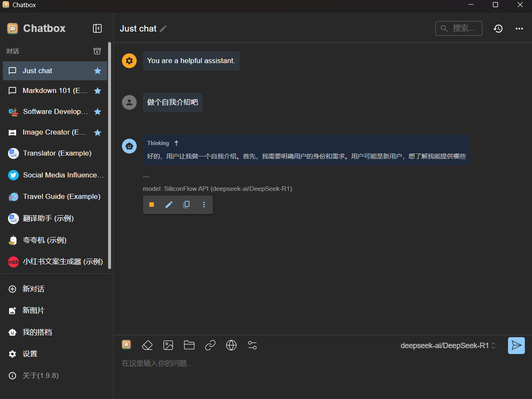Select the Travel Guide (Example) conversation
The image size is (532, 399).
(61, 197)
